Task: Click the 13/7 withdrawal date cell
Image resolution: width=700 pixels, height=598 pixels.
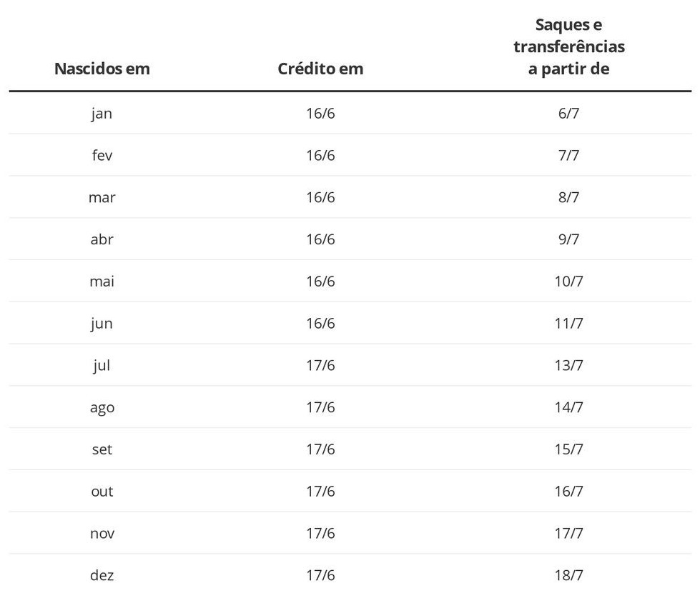Action: [x=568, y=366]
